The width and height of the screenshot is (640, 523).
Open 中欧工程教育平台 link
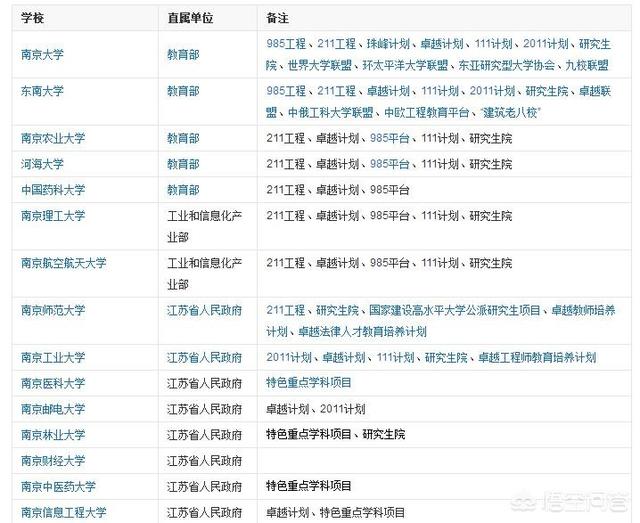pyautogui.click(x=427, y=112)
